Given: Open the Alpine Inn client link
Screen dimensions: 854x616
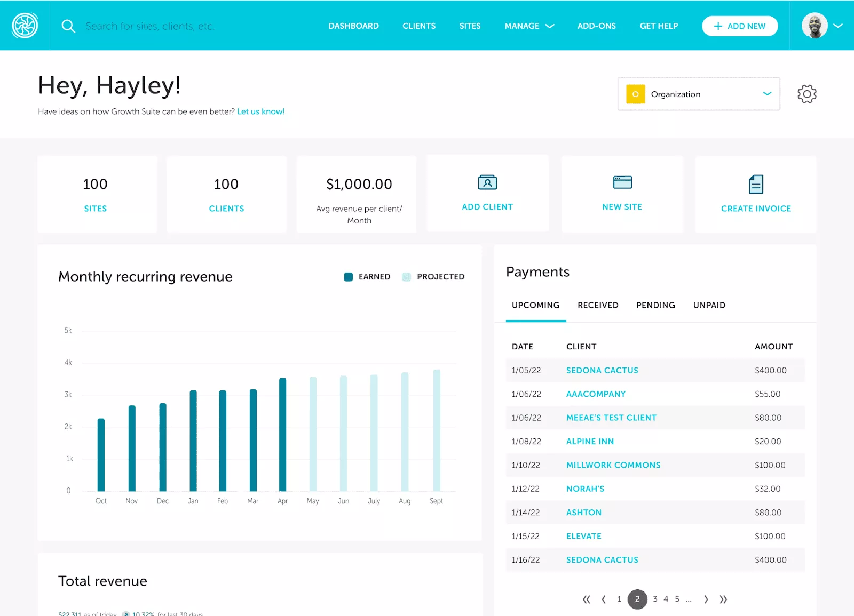Looking at the screenshot, I should click(x=590, y=442).
